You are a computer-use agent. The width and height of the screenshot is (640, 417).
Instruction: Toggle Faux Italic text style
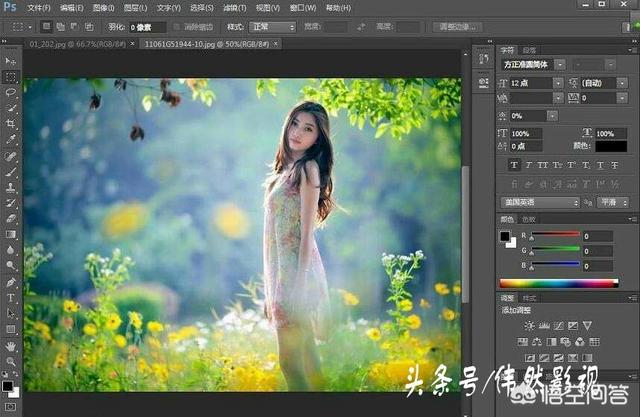point(529,165)
